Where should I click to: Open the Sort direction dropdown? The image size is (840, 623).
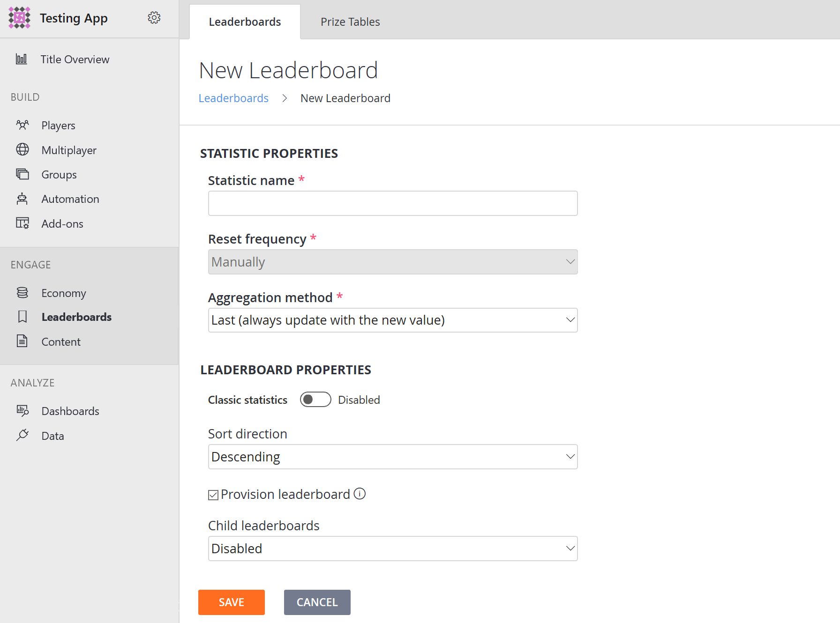(x=393, y=457)
